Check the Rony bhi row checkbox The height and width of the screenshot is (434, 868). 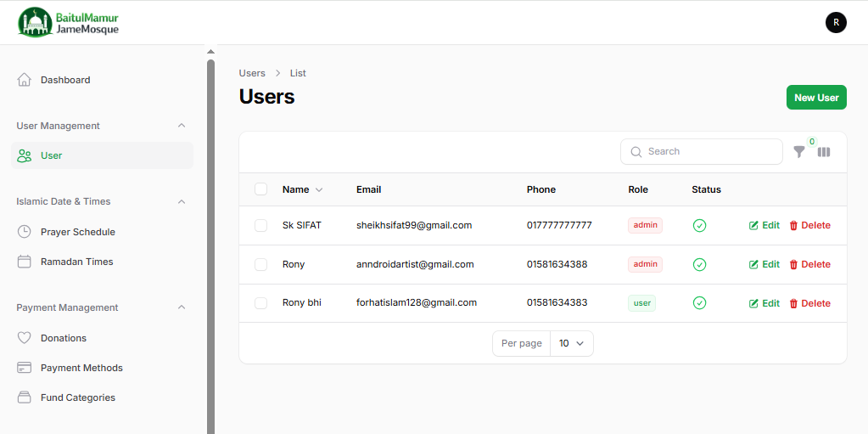[261, 303]
